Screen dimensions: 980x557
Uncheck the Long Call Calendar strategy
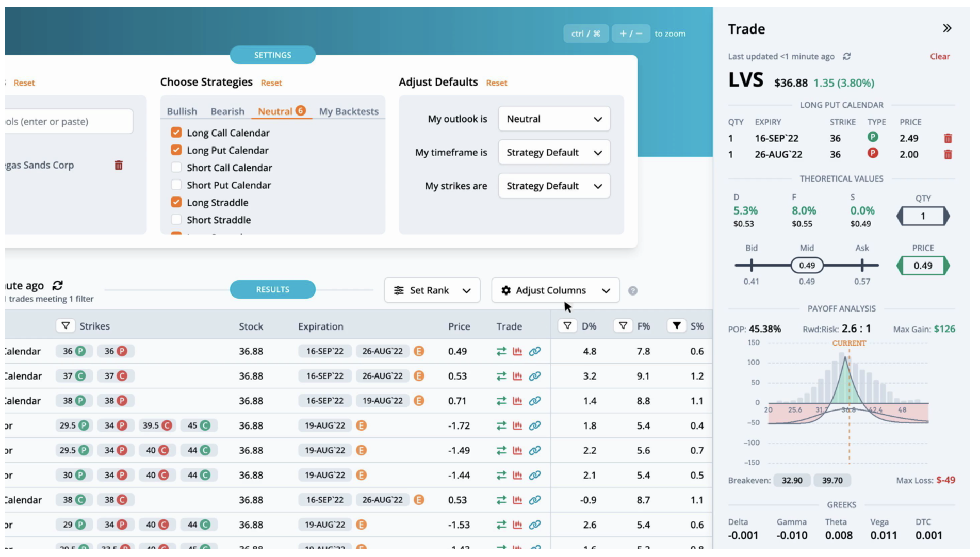(x=176, y=133)
